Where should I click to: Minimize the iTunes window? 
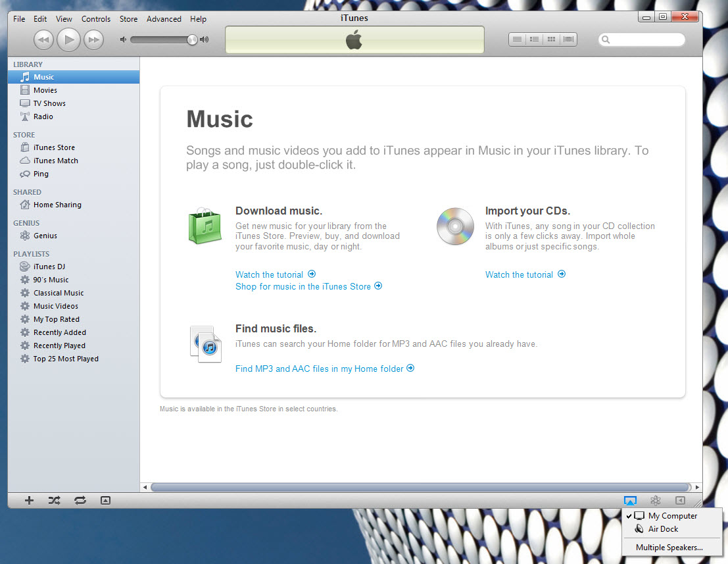[x=646, y=16]
